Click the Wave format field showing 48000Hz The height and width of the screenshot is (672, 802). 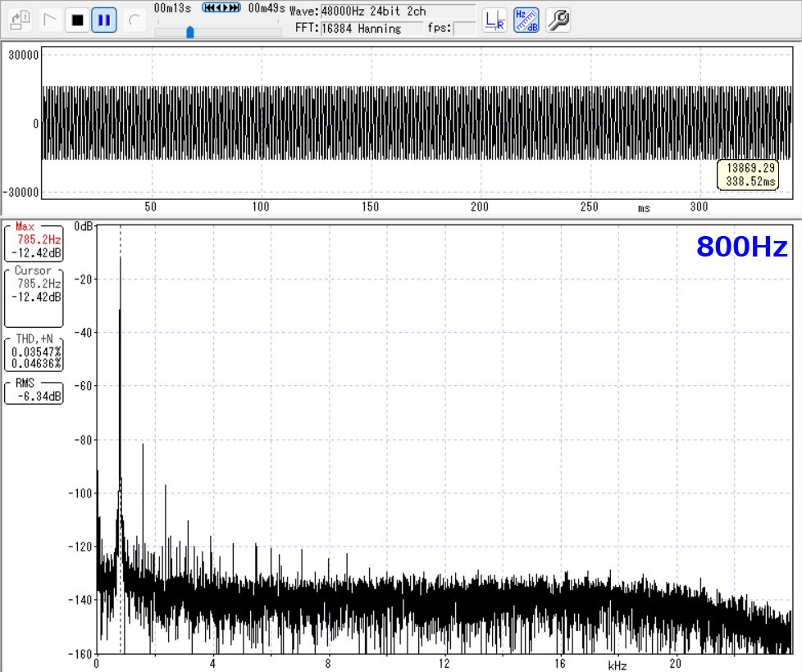point(397,11)
